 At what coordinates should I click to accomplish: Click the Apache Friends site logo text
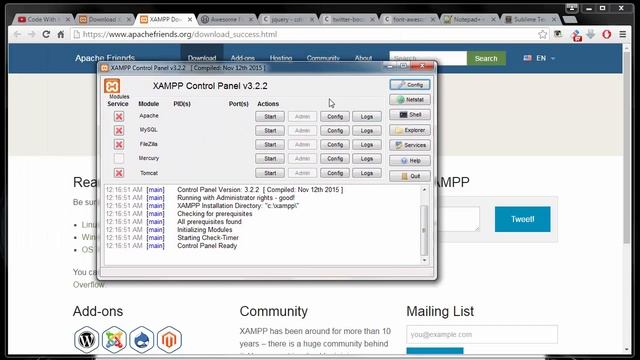click(105, 58)
